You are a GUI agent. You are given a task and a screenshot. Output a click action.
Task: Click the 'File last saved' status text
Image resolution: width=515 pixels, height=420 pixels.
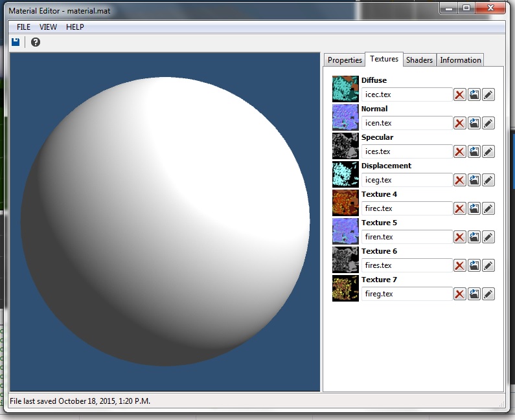point(80,401)
